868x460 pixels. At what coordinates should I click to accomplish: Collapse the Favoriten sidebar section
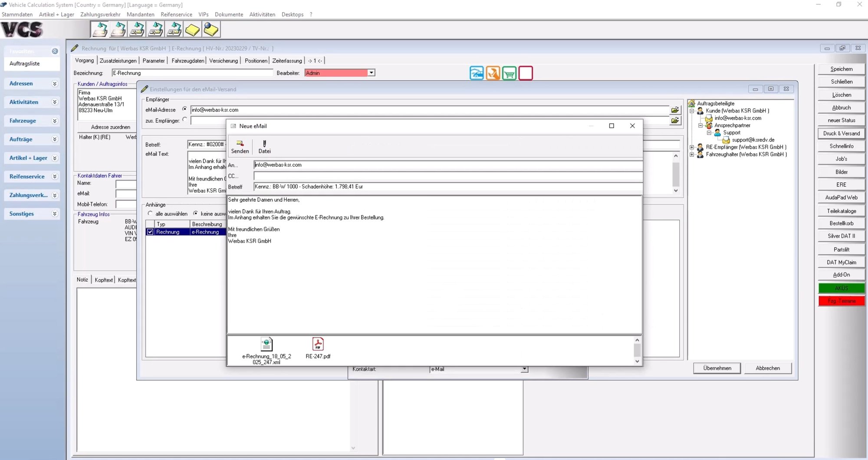tap(55, 51)
